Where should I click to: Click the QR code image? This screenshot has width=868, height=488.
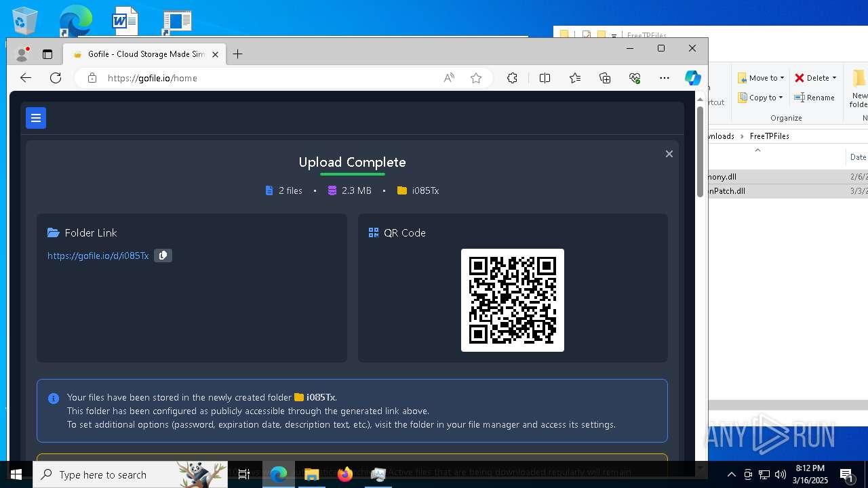tap(513, 300)
